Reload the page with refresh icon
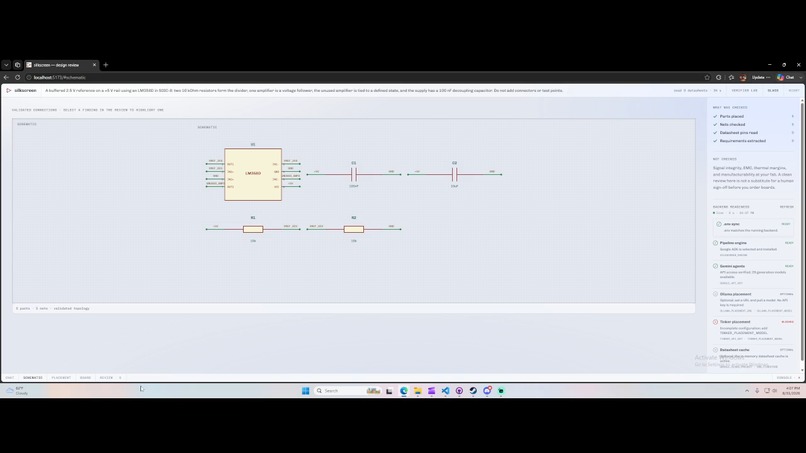Screen dimensions: 806x453 (17, 77)
